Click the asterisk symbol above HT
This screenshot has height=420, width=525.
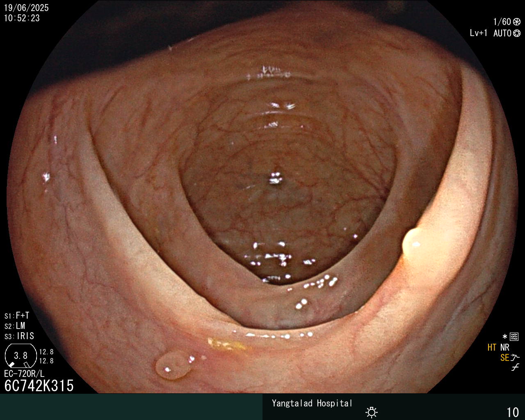[505, 337]
